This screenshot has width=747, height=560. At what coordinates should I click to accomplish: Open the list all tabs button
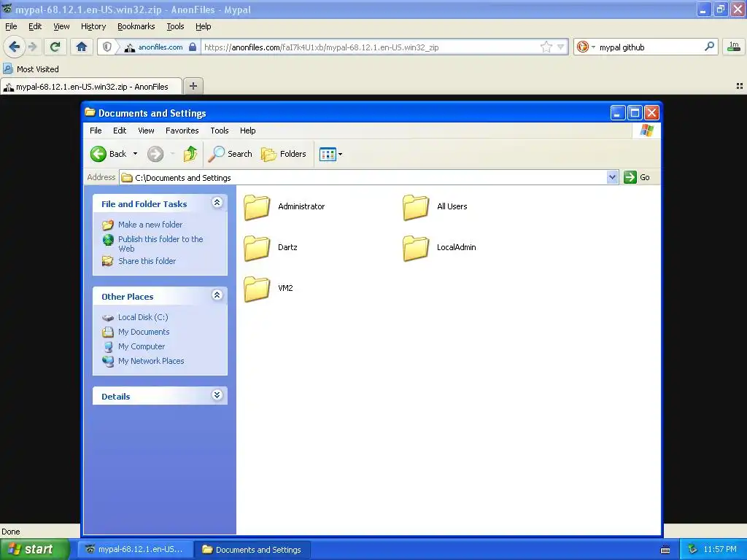click(740, 86)
